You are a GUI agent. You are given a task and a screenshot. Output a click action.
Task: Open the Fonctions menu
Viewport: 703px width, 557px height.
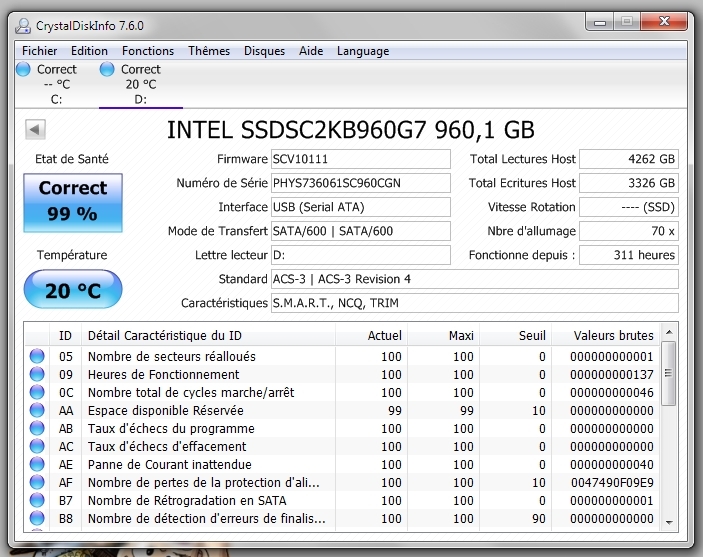[148, 51]
